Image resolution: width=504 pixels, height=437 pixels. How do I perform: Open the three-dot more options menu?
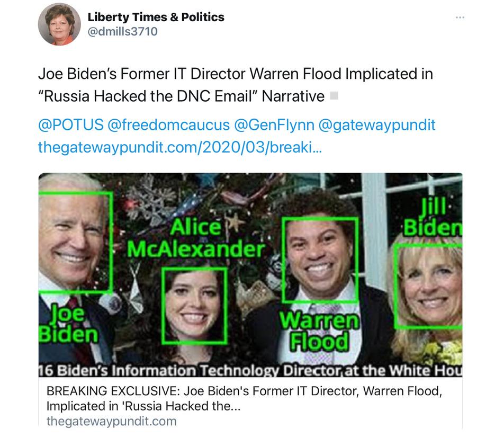pos(460,17)
